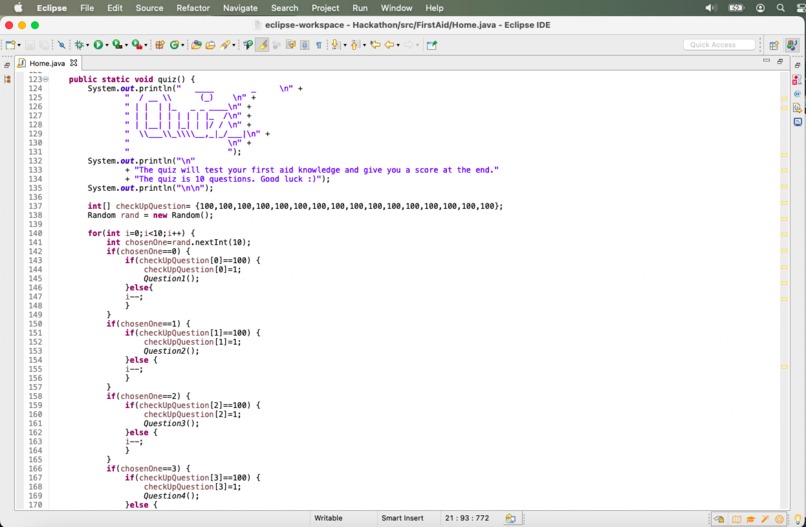
Task: Close the Home.java tab
Action: click(x=74, y=63)
